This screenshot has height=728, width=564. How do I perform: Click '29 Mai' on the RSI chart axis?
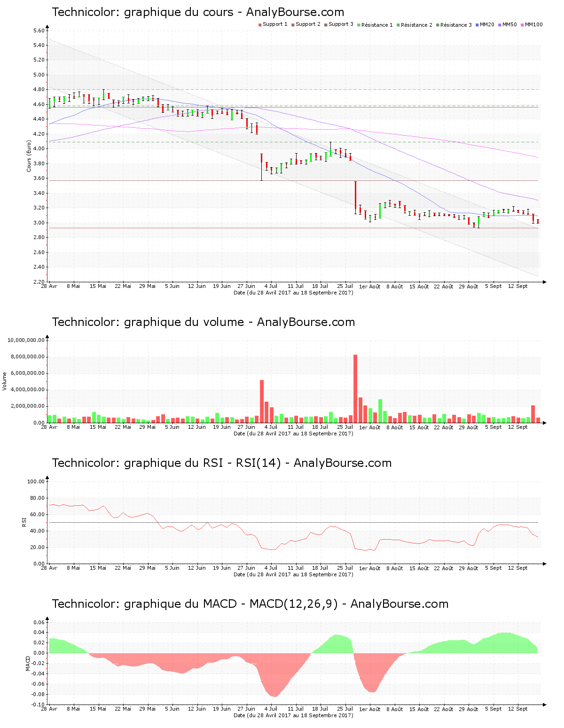click(148, 568)
